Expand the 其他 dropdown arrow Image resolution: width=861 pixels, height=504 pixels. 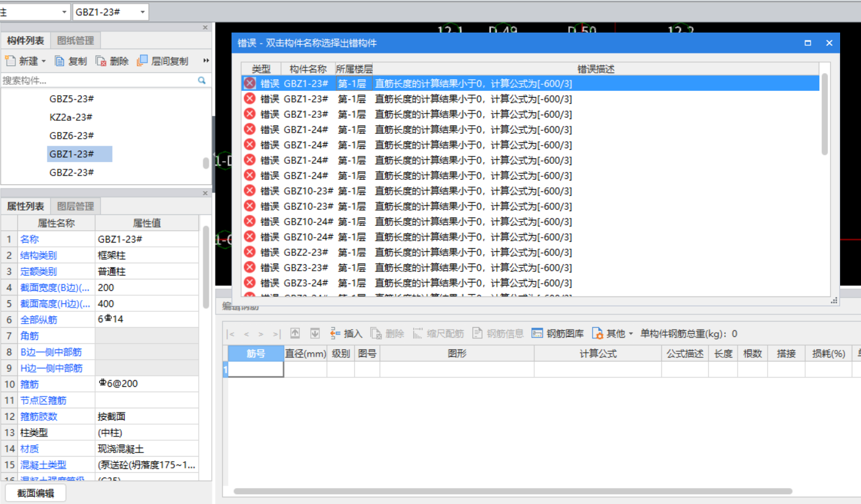(x=631, y=334)
